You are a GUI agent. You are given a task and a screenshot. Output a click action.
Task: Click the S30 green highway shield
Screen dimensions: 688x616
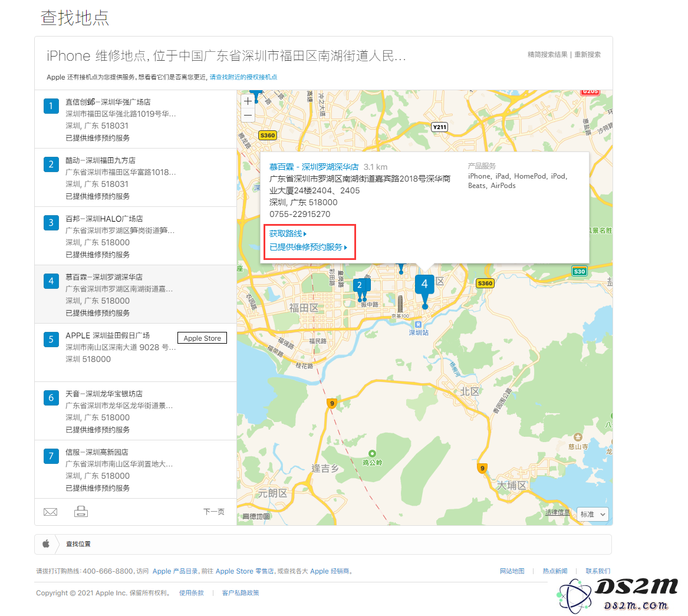pos(579,272)
